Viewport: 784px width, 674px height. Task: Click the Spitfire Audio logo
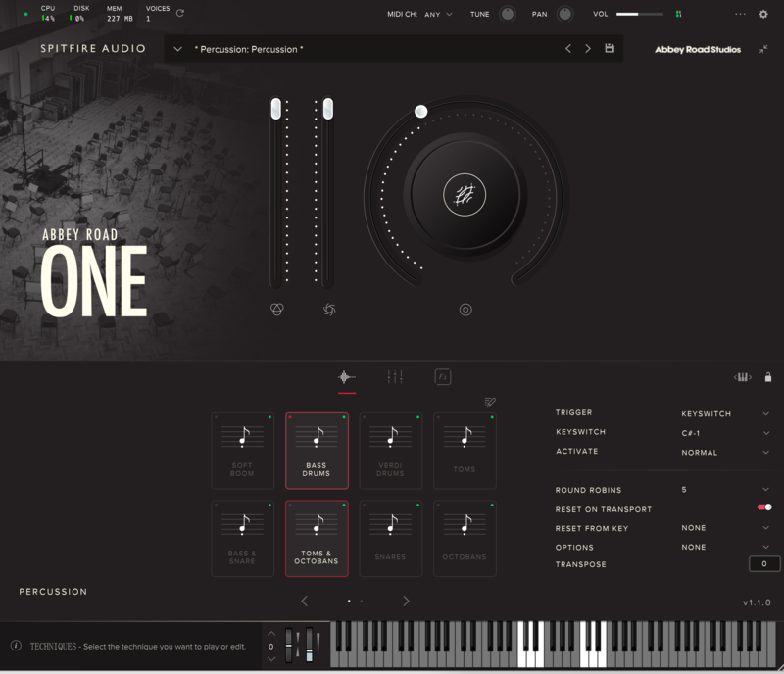coord(93,49)
